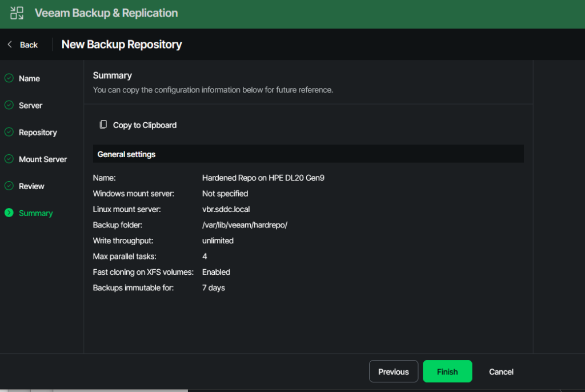Select the Summary step label
Image resolution: width=585 pixels, height=392 pixels.
35,213
